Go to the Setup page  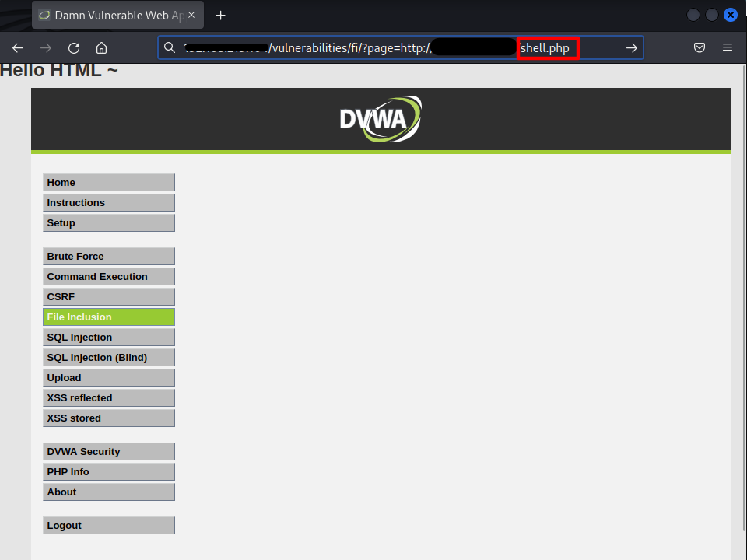pyautogui.click(x=108, y=223)
